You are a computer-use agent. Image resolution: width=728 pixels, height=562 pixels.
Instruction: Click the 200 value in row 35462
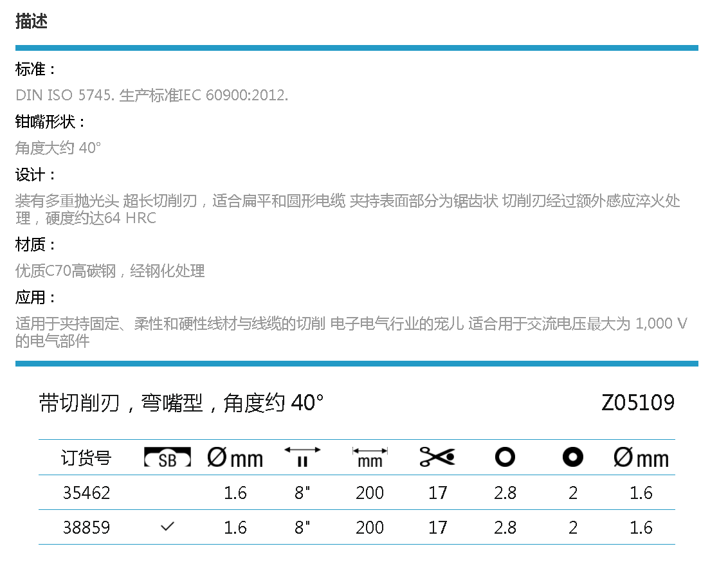pyautogui.click(x=370, y=493)
